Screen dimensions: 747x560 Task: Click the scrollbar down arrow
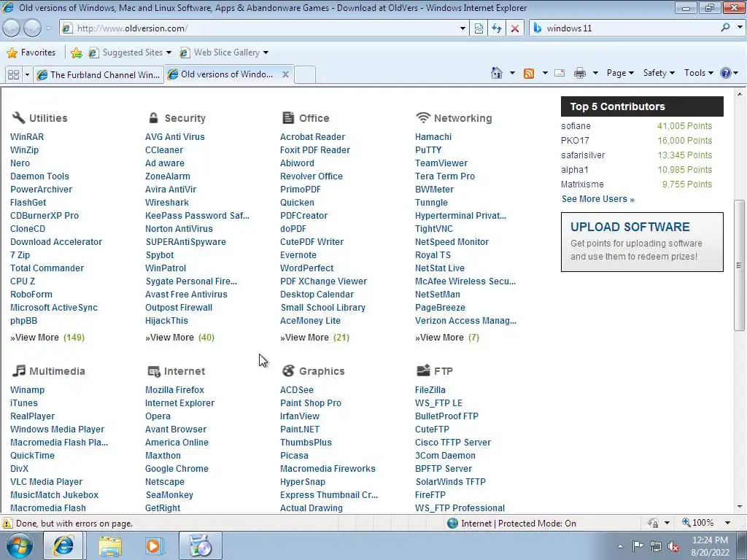point(740,507)
